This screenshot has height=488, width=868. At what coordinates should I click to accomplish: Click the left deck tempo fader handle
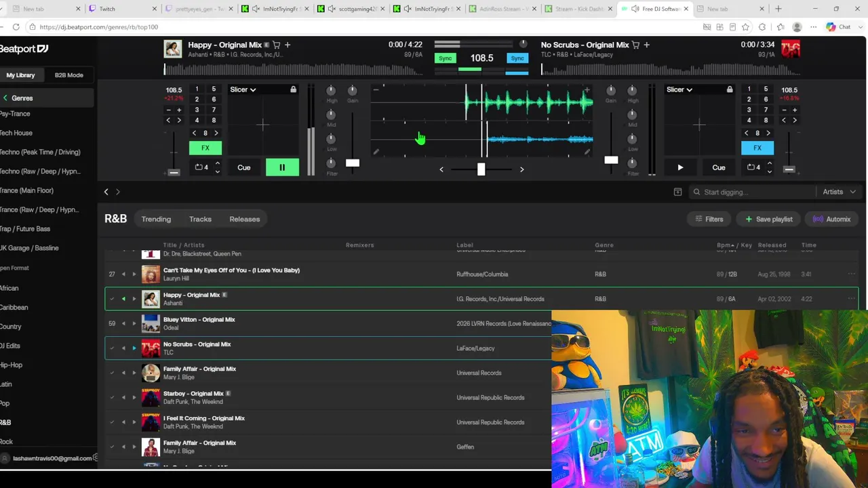[174, 172]
